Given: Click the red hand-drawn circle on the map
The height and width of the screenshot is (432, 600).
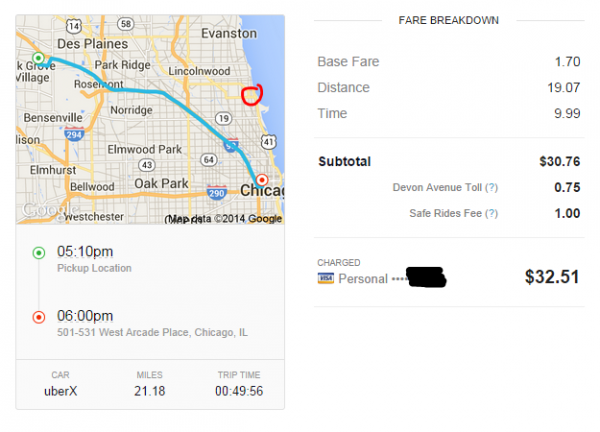Looking at the screenshot, I should coord(252,95).
